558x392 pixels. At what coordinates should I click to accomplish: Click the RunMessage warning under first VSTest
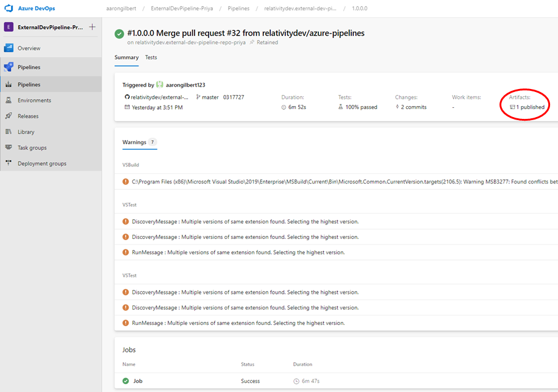point(238,252)
